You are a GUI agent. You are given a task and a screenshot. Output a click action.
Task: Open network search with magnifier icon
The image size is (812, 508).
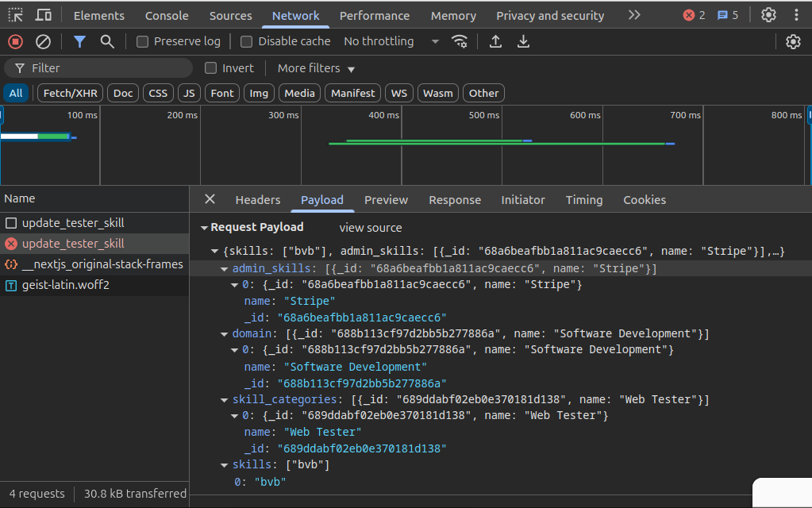(x=107, y=41)
